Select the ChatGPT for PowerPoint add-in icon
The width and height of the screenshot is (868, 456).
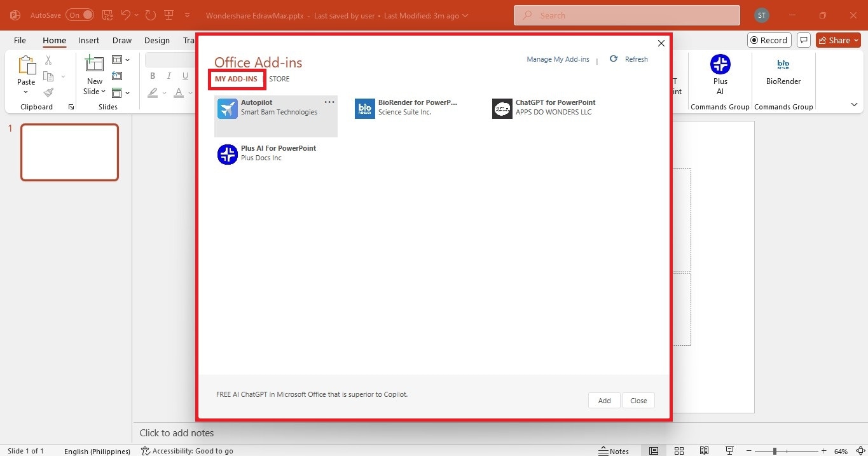coord(502,109)
